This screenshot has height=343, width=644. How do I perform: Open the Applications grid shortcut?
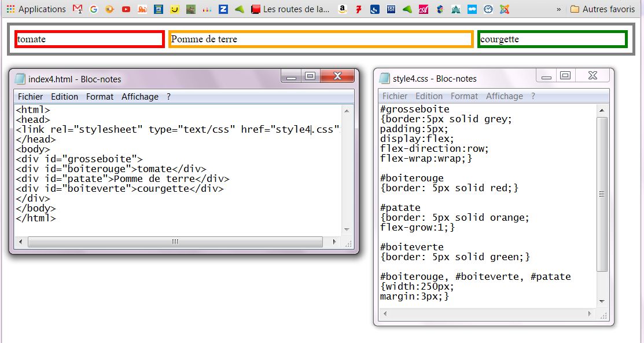(x=9, y=9)
